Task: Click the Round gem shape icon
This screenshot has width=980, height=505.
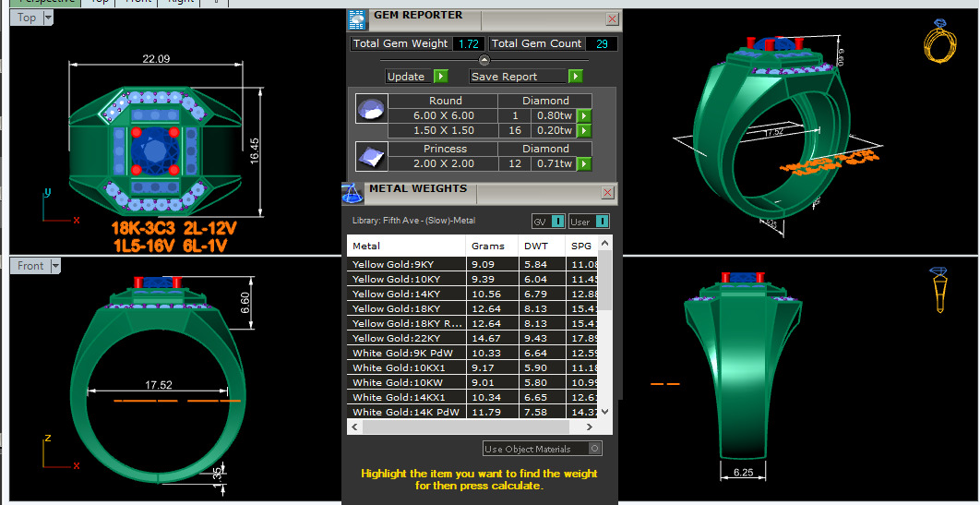Action: (x=372, y=109)
